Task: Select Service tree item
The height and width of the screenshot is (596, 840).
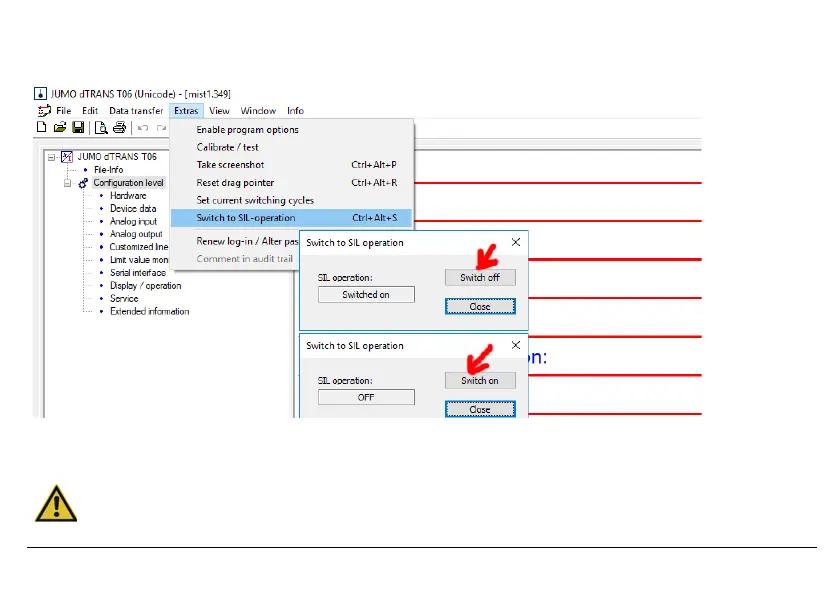Action: tap(124, 299)
